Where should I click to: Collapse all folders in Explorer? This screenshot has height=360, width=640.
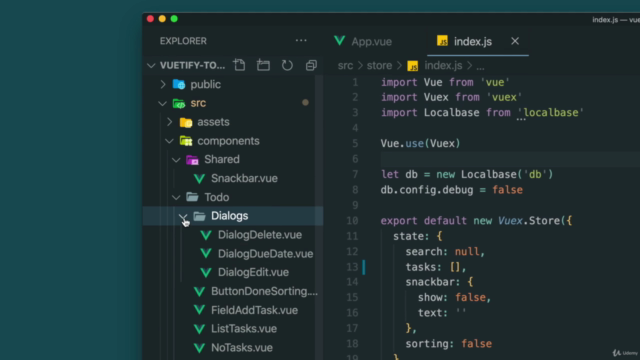[x=311, y=65]
